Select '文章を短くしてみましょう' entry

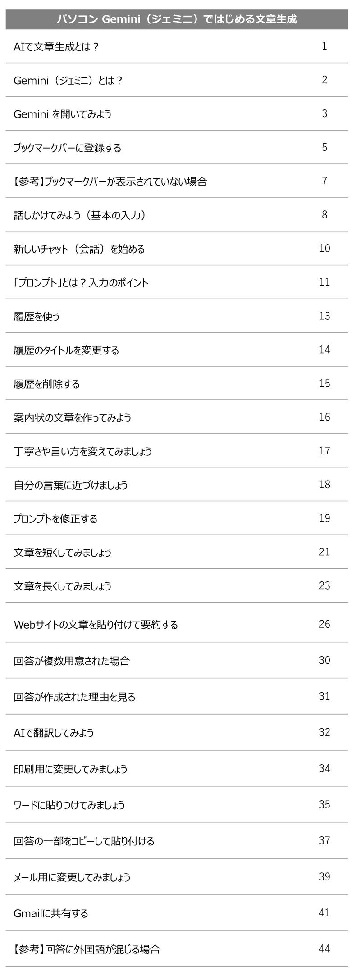(63, 553)
